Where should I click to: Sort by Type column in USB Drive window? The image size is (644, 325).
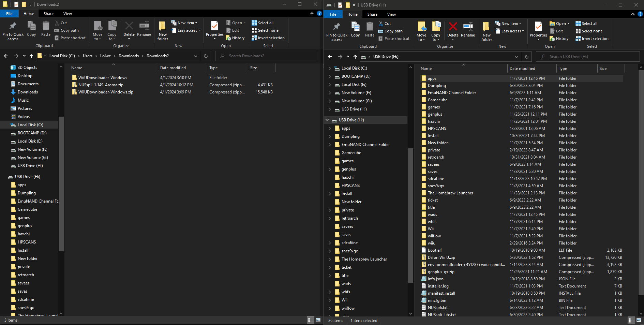click(x=577, y=69)
